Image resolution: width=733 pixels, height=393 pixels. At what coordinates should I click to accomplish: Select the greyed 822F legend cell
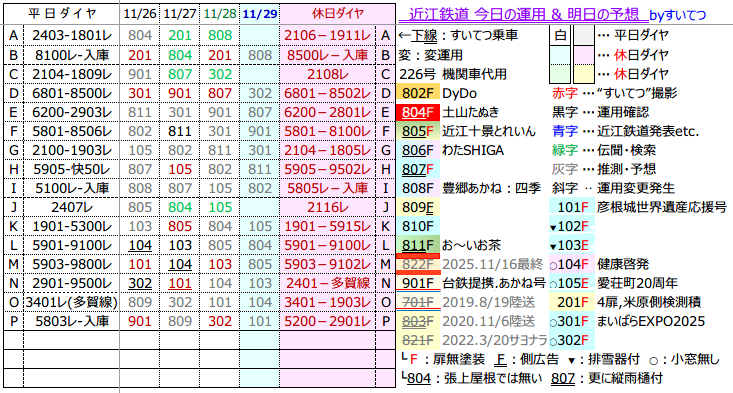tap(418, 264)
